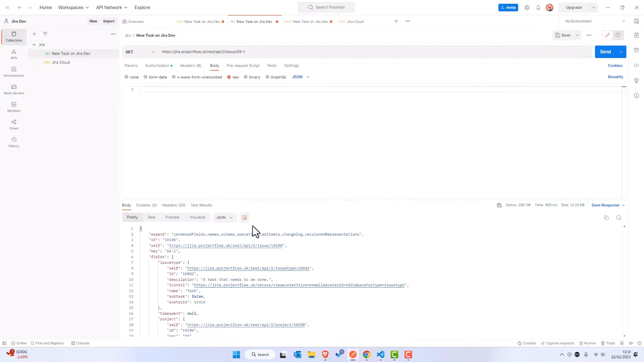
Task: Open documentation icon in right sidebar
Action: coord(636,35)
